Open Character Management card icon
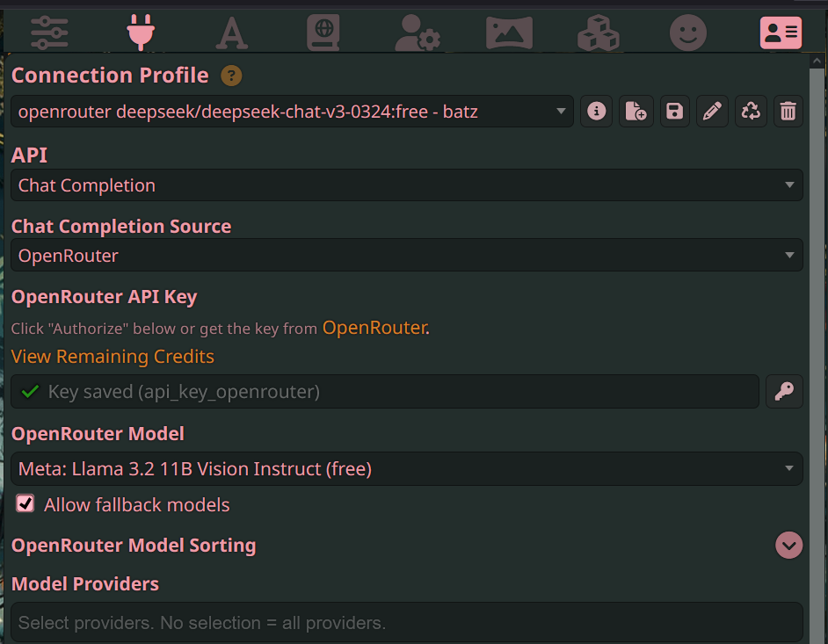 [781, 33]
